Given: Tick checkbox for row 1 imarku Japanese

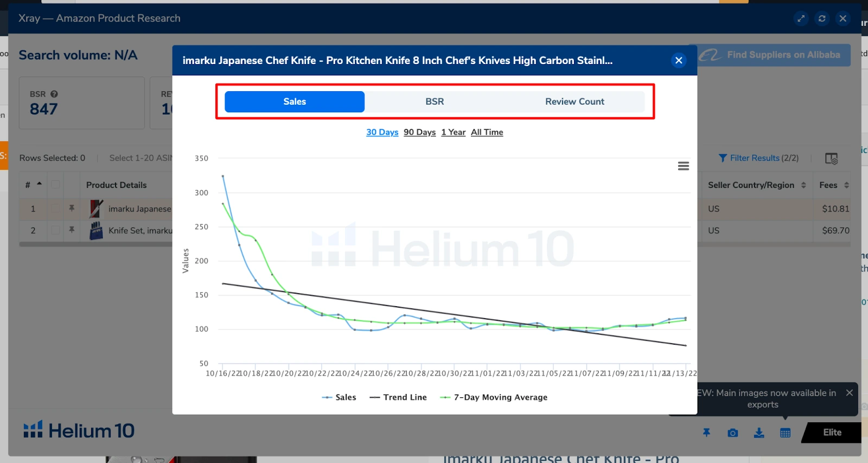Looking at the screenshot, I should coord(55,208).
